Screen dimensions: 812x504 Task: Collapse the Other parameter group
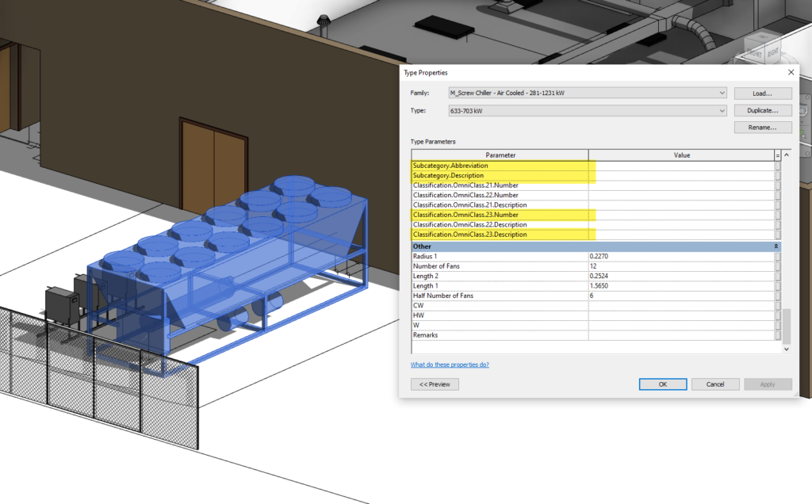pyautogui.click(x=776, y=246)
